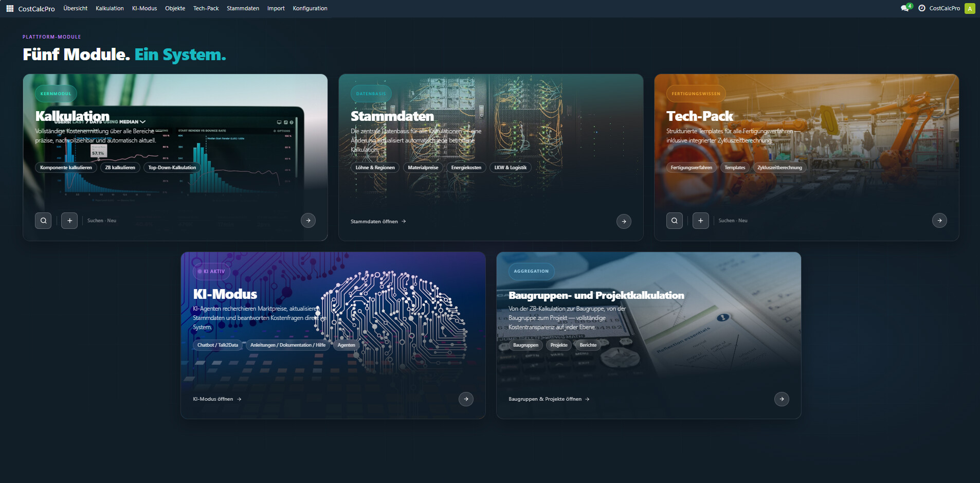Select 'Energiekosten' chip
The height and width of the screenshot is (483, 980).
[x=466, y=168]
